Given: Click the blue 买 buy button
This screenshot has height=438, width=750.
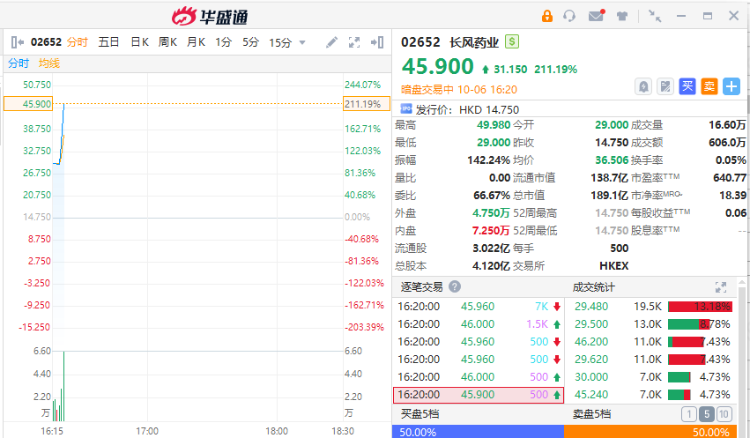Looking at the screenshot, I should pyautogui.click(x=687, y=86).
